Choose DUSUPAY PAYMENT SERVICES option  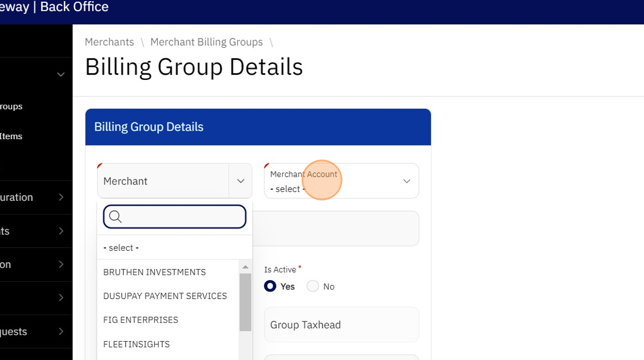165,296
